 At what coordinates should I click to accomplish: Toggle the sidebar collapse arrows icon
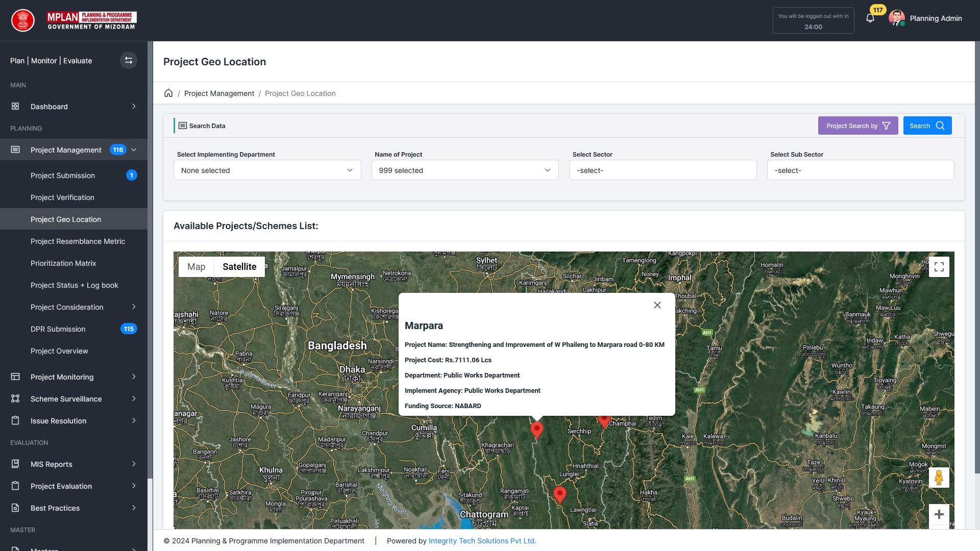click(129, 60)
